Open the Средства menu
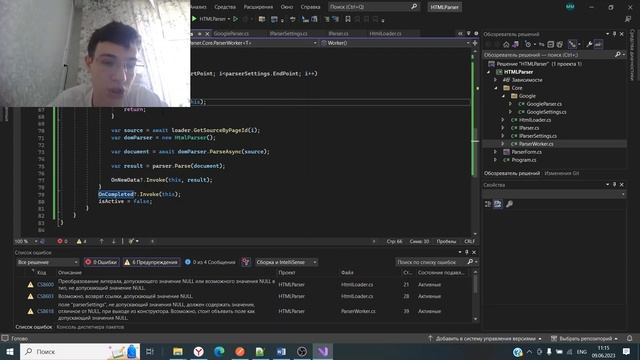 (225, 7)
